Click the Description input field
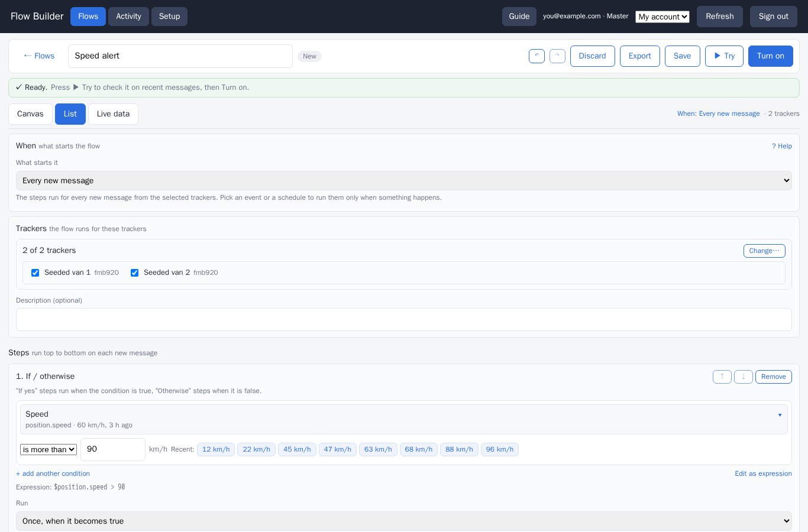This screenshot has height=532, width=808. point(404,320)
